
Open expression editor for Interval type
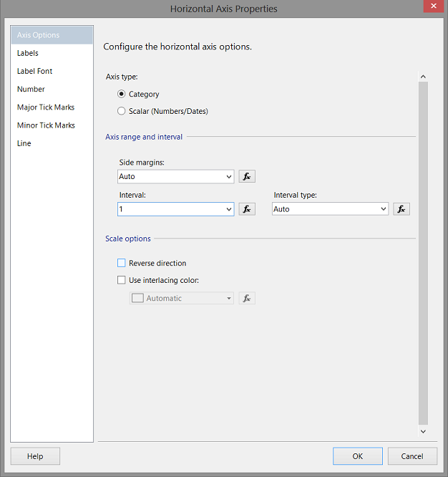pos(401,209)
